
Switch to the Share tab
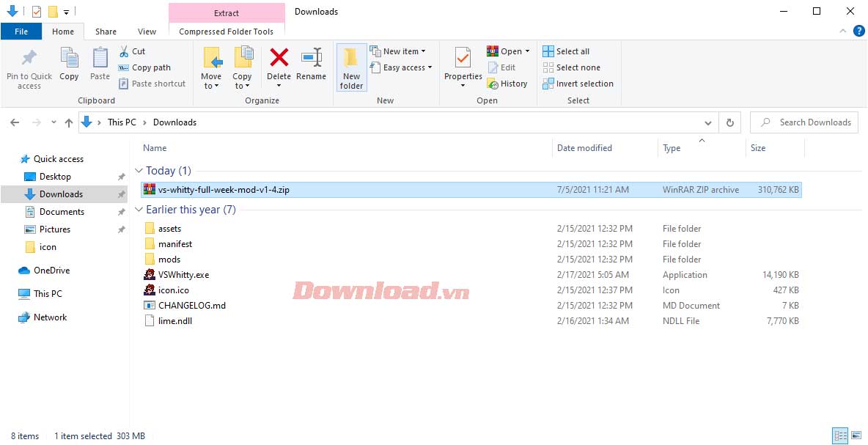(106, 32)
